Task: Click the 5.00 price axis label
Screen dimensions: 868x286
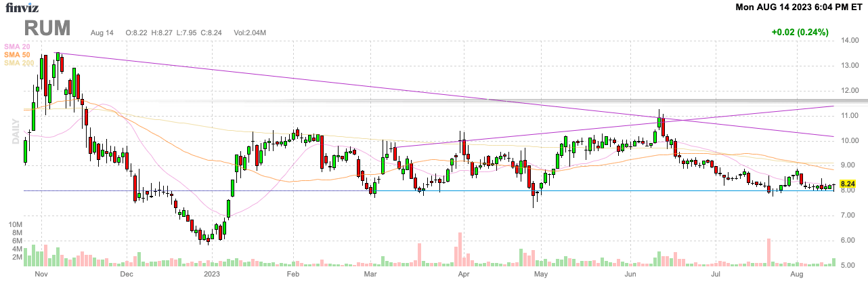Action: click(x=849, y=266)
